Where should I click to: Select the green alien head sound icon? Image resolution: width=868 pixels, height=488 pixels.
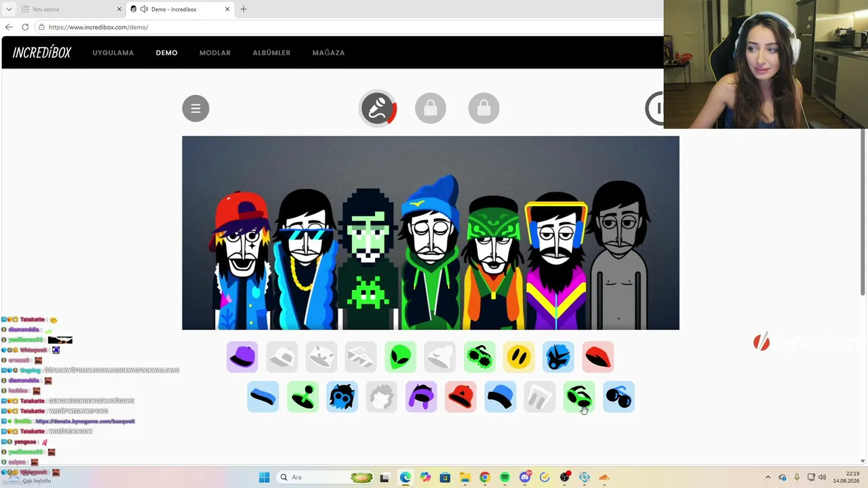(x=400, y=357)
